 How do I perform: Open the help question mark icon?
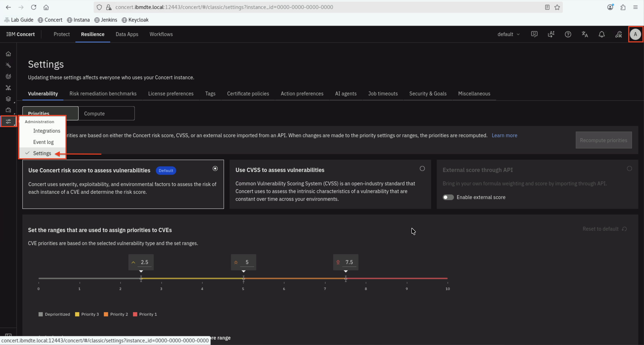tap(568, 34)
